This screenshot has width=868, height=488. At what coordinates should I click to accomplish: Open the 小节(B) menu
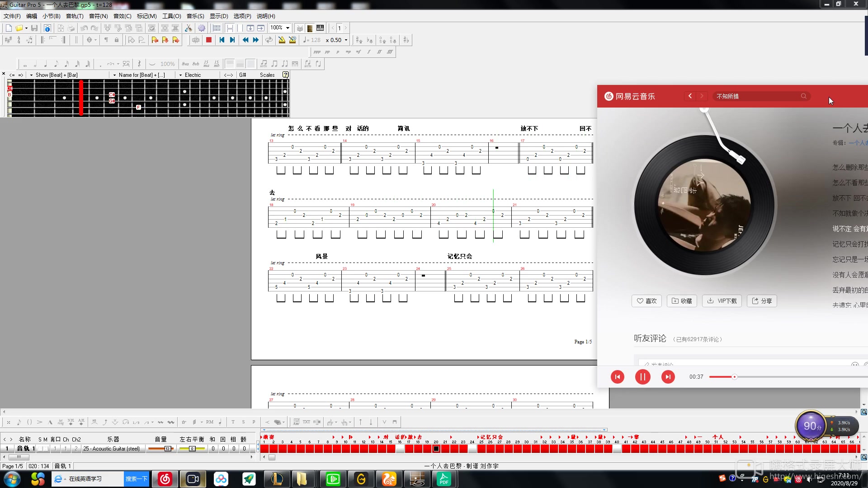[x=51, y=16]
